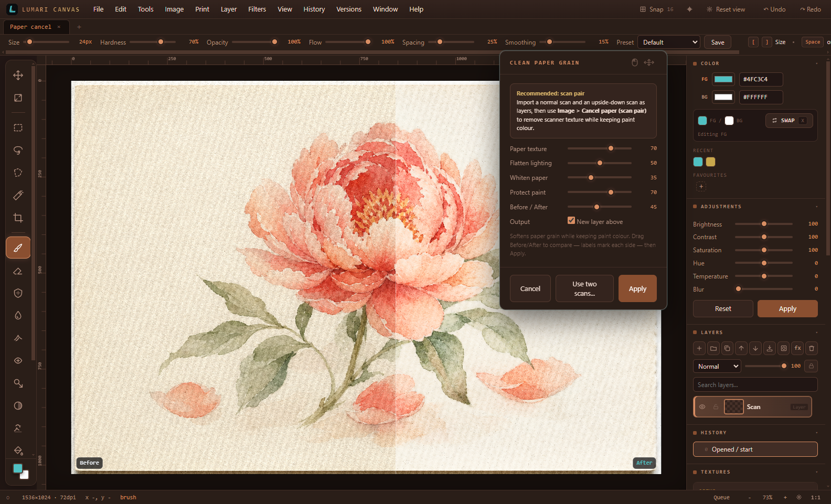
Task: Click the foreground hex colour field
Action: [x=761, y=79]
